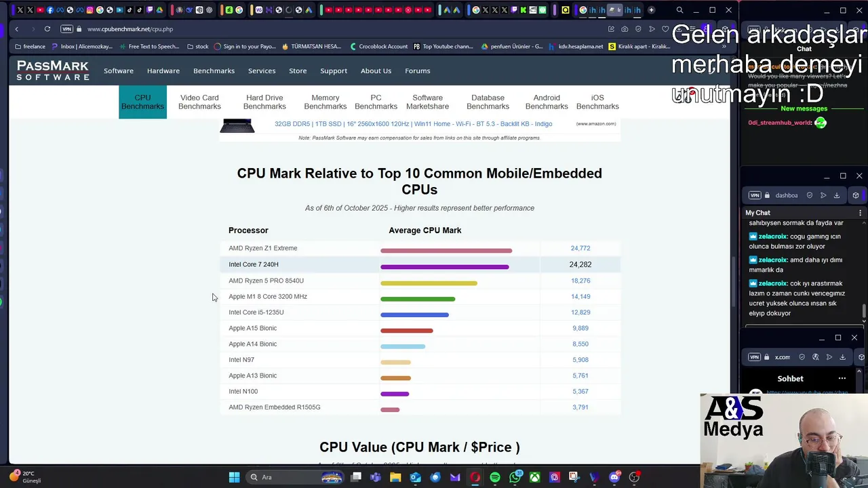
Task: Open the About Us menu
Action: click(376, 70)
